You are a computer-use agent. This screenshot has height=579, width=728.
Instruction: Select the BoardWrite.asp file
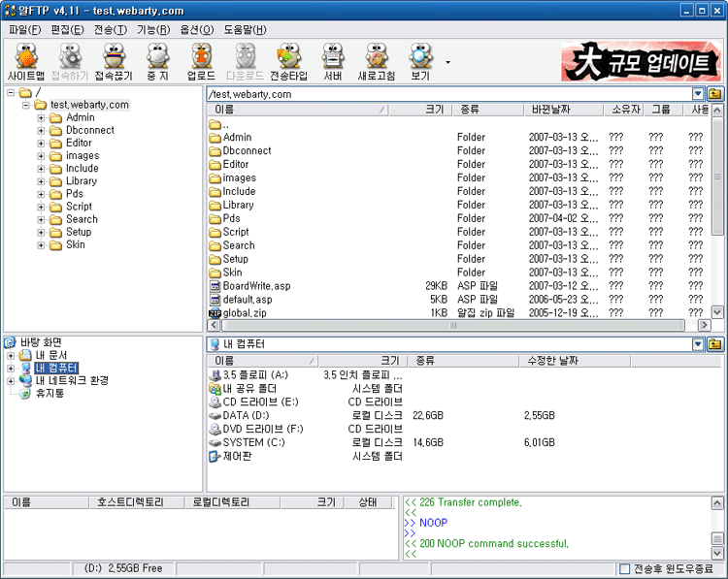point(256,286)
